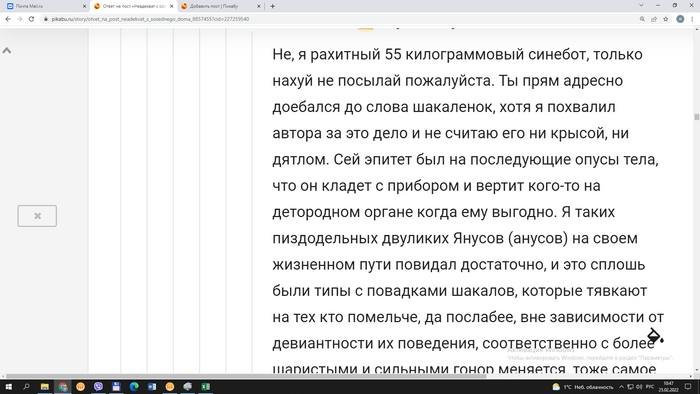Viewport: 700px width, 394px height.
Task: Open Microsoft Excel from taskbar
Action: click(205, 386)
